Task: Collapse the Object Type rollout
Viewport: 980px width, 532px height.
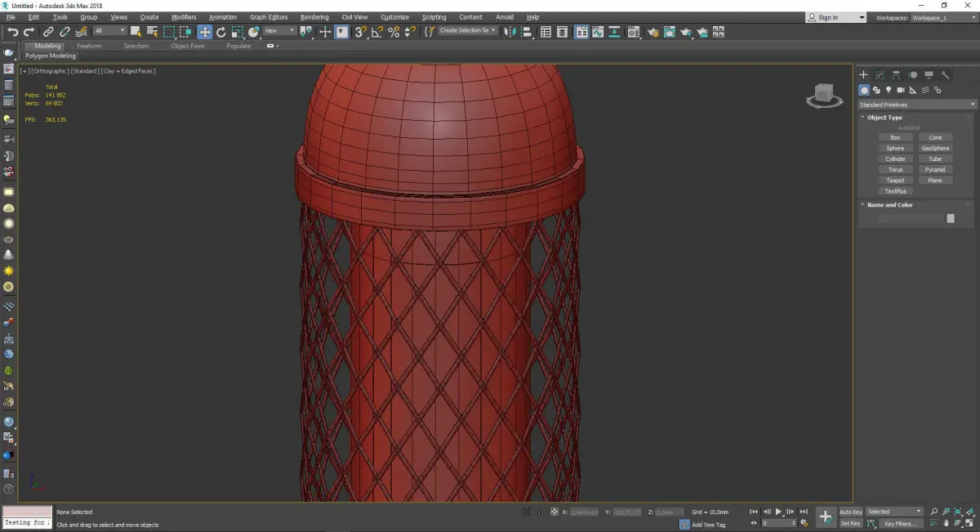Action: pos(884,118)
